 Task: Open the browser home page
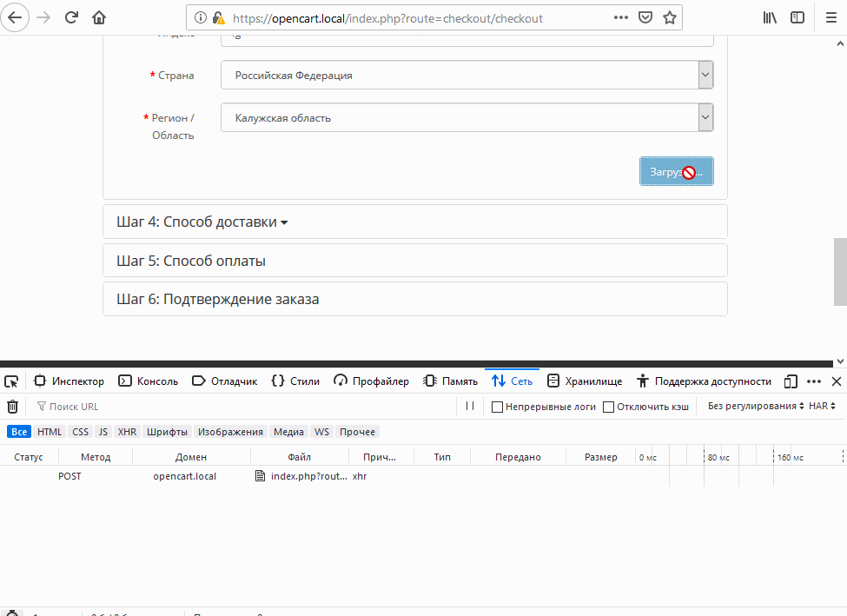pyautogui.click(x=99, y=18)
